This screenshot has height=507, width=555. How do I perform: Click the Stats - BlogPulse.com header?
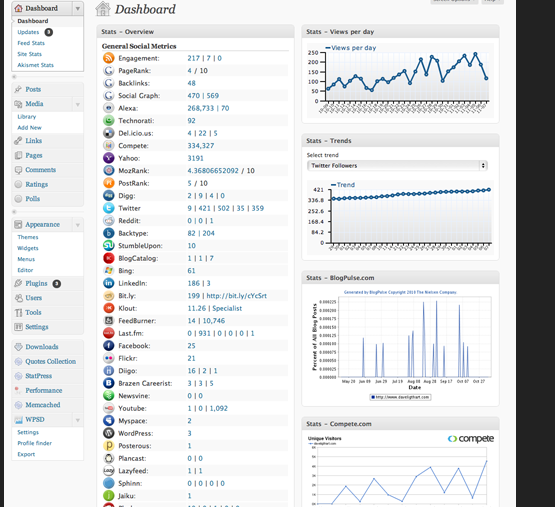coord(400,278)
